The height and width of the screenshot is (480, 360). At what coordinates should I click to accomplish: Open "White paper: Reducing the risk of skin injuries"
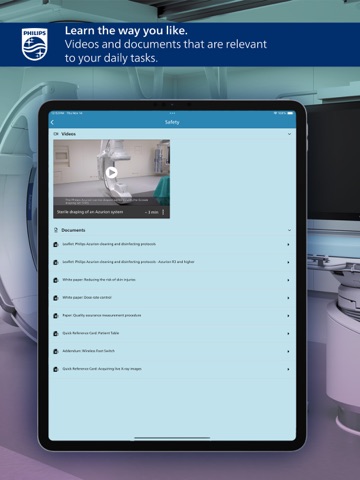click(x=99, y=280)
